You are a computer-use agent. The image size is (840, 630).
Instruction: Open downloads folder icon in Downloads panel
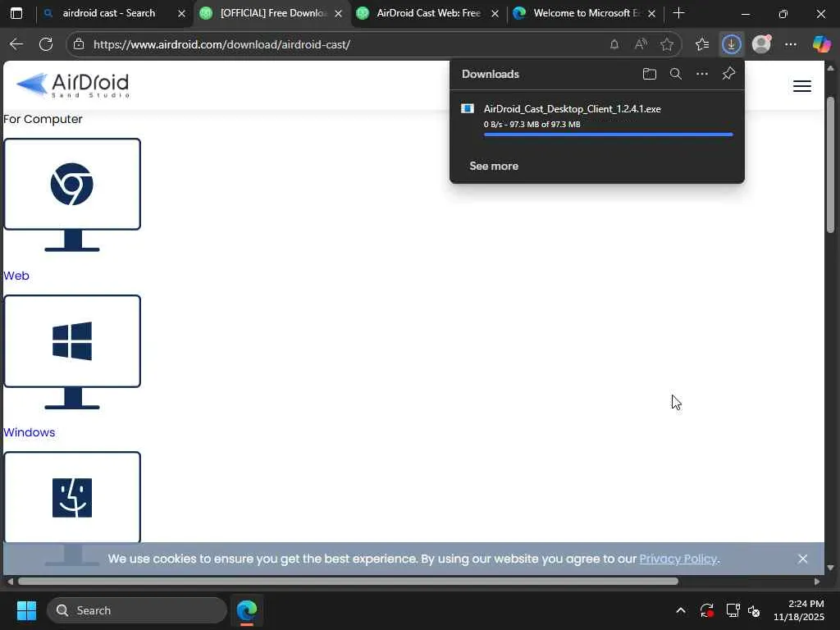[x=650, y=74]
